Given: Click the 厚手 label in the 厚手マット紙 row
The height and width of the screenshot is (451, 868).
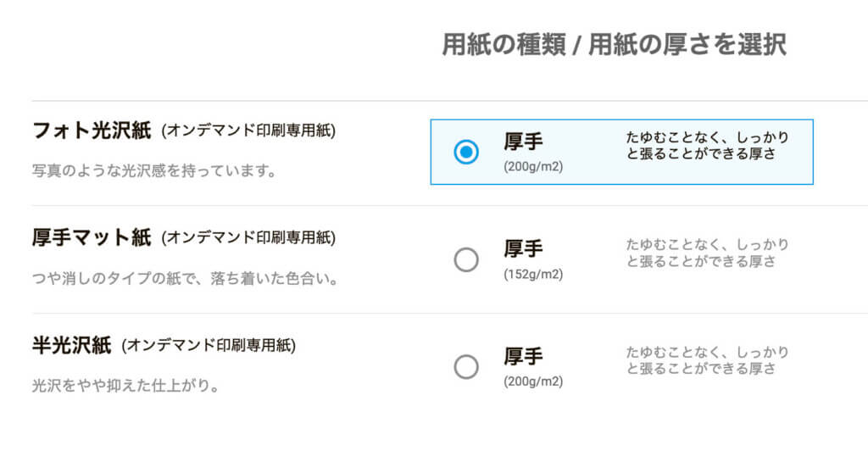Looking at the screenshot, I should (523, 248).
